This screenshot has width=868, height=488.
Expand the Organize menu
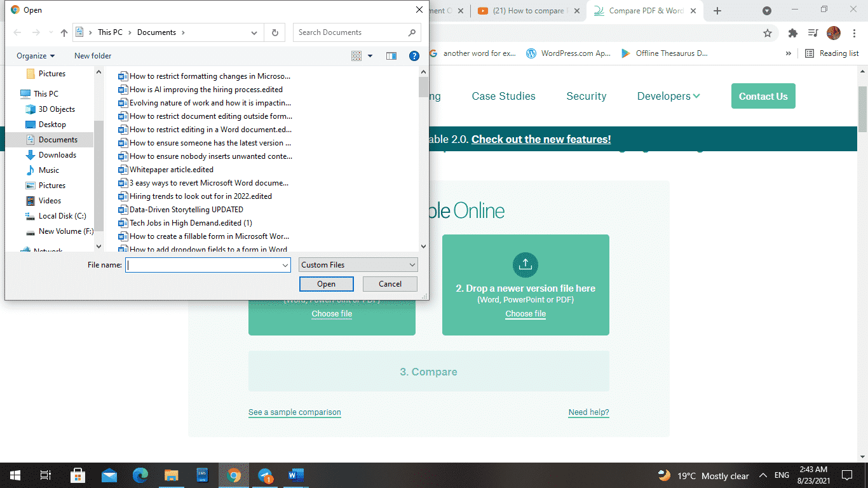click(x=36, y=56)
